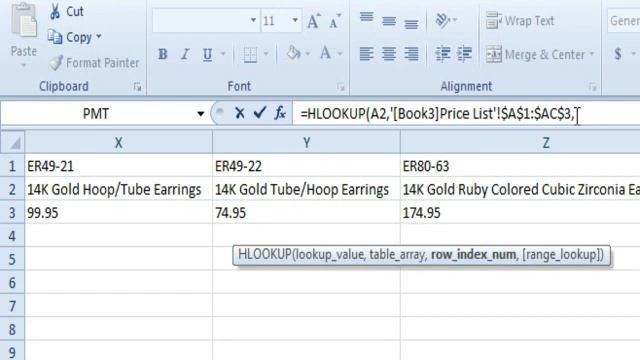The width and height of the screenshot is (640, 360).
Task: Click cell containing ER49-21
Action: click(x=118, y=166)
